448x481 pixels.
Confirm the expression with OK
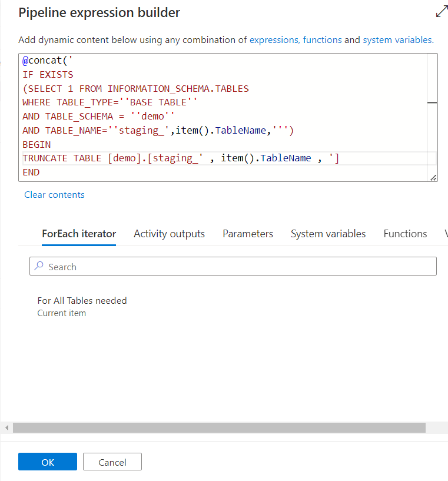pos(48,462)
